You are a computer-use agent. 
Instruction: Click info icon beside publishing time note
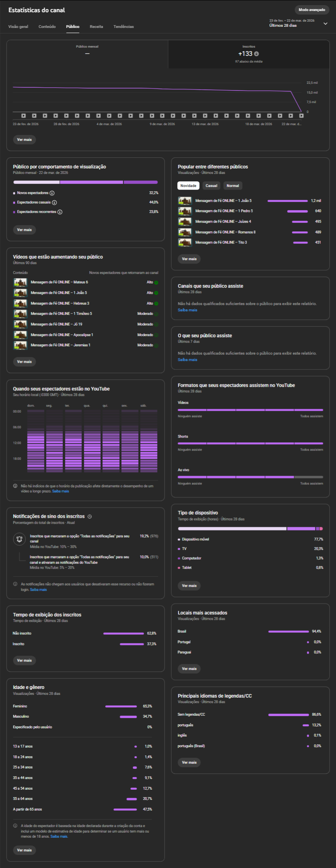[15, 486]
